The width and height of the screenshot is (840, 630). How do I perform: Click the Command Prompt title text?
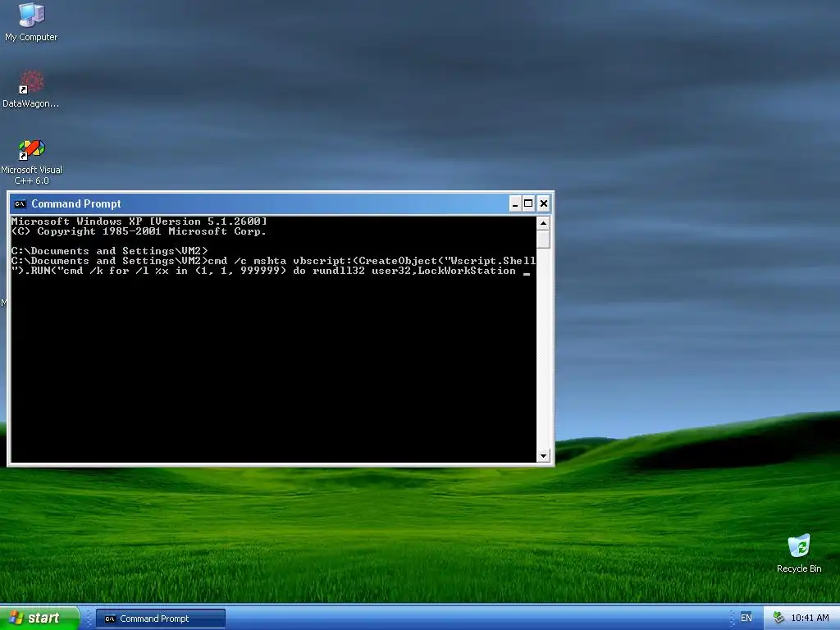[x=76, y=203]
